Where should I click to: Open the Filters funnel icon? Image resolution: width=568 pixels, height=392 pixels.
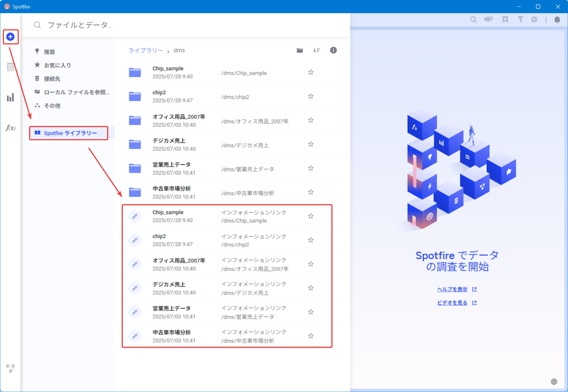tap(520, 19)
